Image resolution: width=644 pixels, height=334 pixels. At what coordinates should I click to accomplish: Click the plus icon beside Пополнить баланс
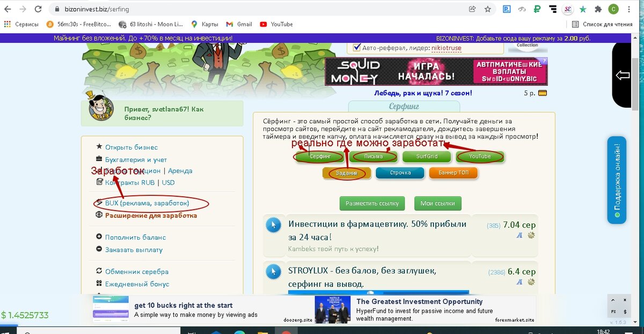[x=99, y=236]
